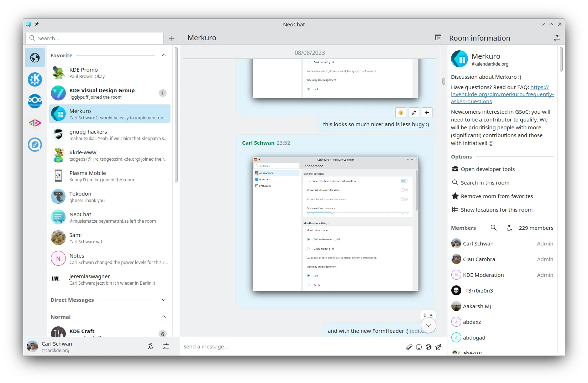The width and height of the screenshot is (588, 383).
Task: Reply to the message via the arrow icon
Action: (427, 113)
